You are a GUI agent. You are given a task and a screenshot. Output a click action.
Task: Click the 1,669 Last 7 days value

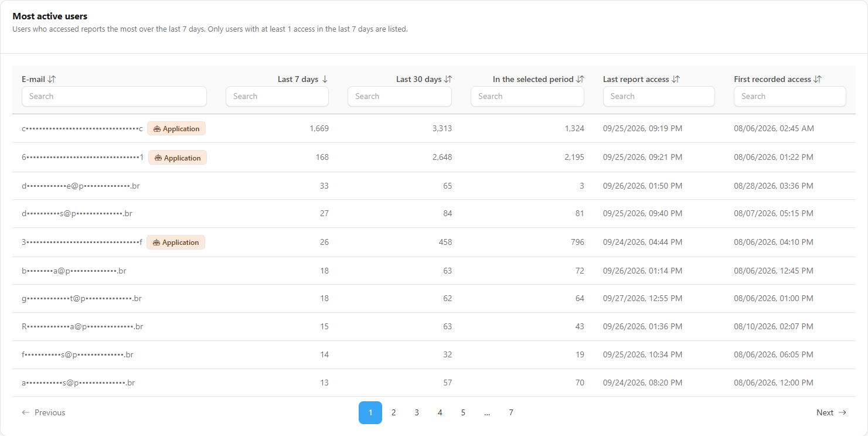click(x=319, y=128)
